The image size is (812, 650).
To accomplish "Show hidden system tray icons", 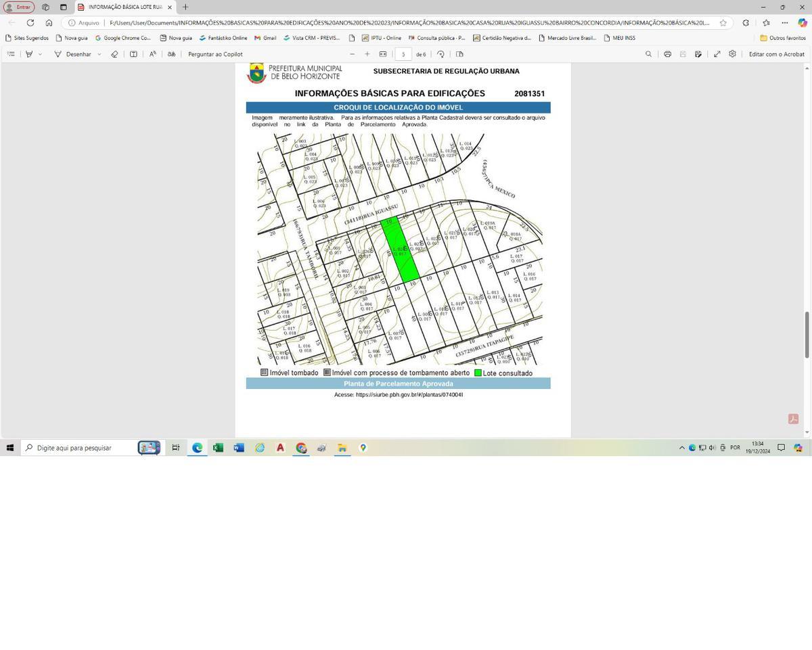I will (x=681, y=448).
